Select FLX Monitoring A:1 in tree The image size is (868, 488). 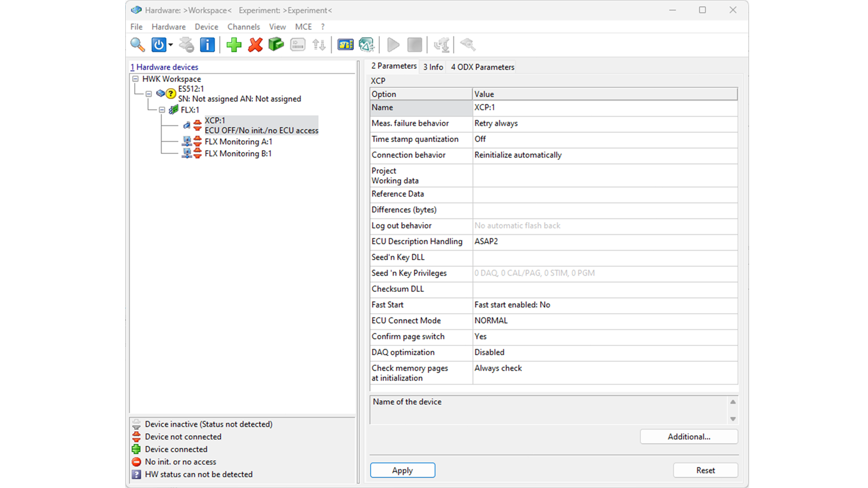[x=238, y=141]
